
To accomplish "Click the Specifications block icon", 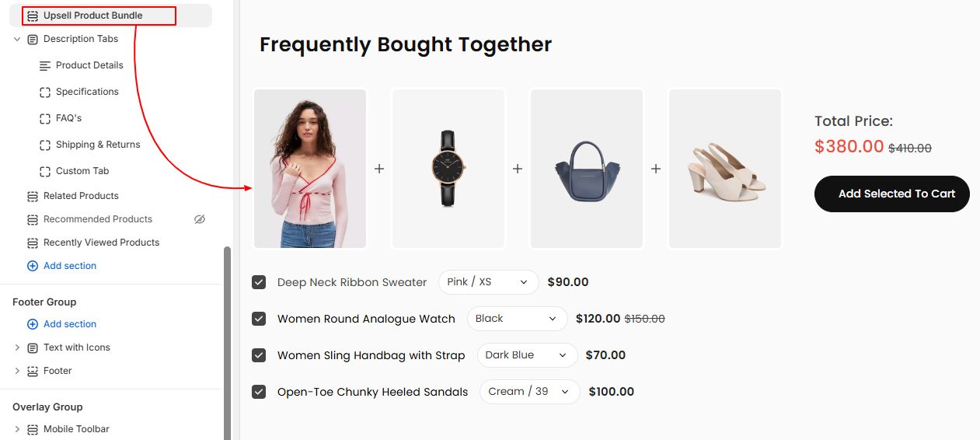I will [x=45, y=92].
